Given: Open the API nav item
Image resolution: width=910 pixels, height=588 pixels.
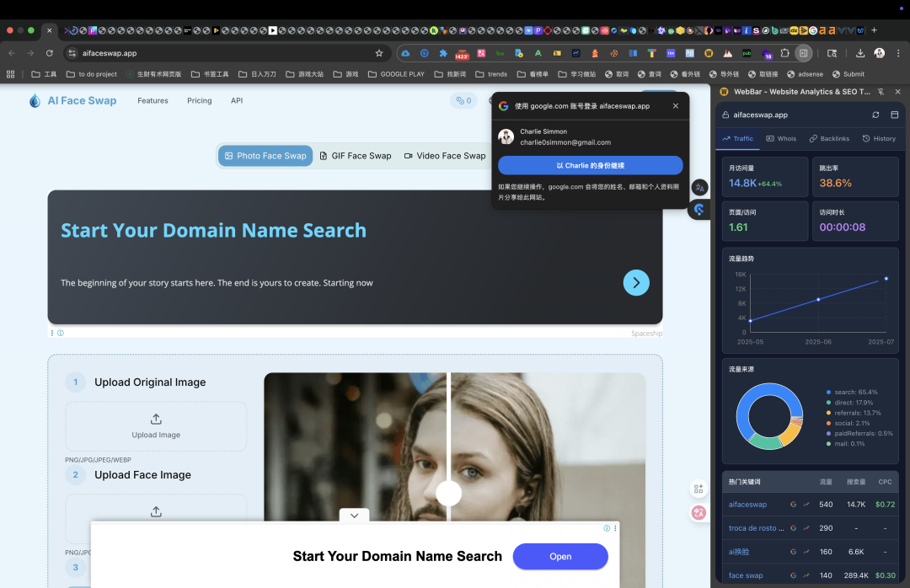Looking at the screenshot, I should (237, 100).
